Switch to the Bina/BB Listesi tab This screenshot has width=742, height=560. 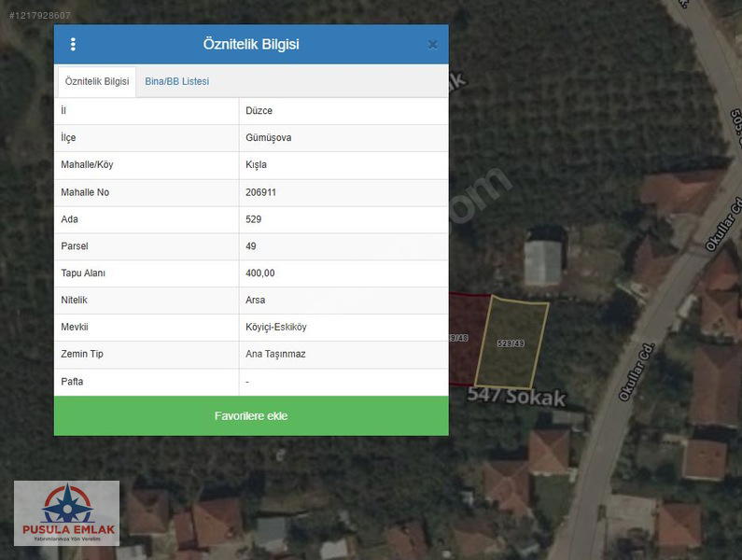point(176,81)
